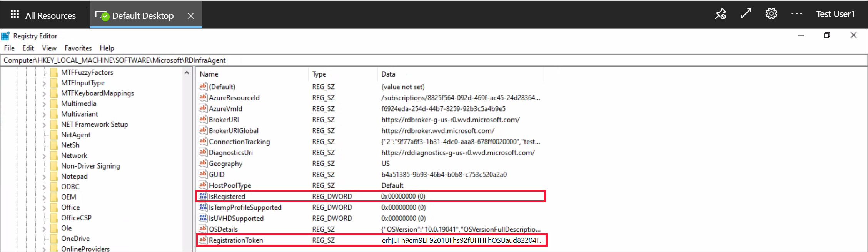Select the GUID string value icon
The height and width of the screenshot is (252, 868).
click(203, 174)
